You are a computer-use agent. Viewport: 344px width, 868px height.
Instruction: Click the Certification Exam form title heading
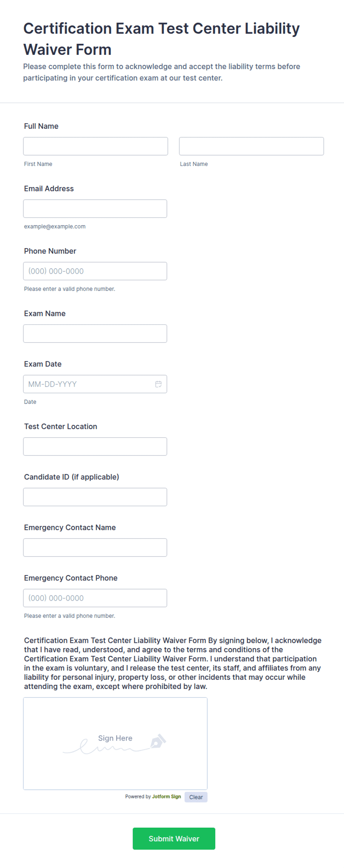coord(162,39)
